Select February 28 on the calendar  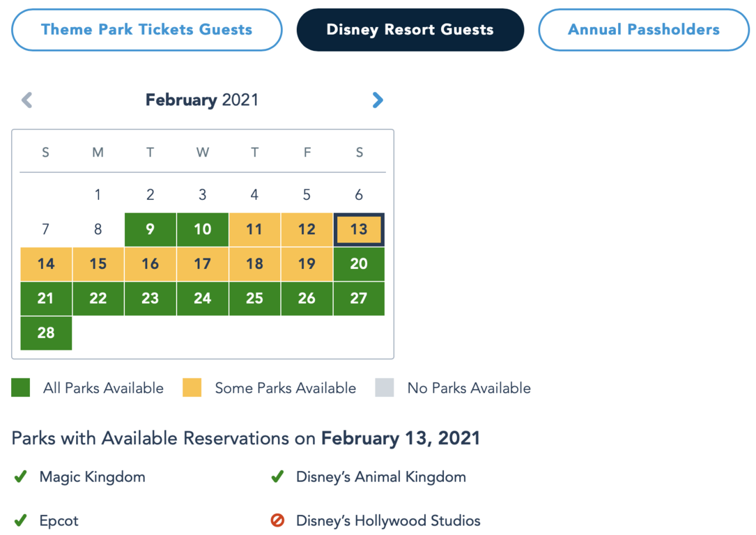coord(46,333)
